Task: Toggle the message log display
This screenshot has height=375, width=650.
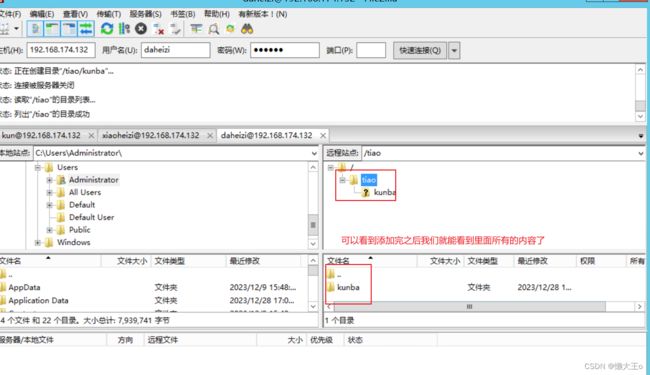Action: [35, 29]
